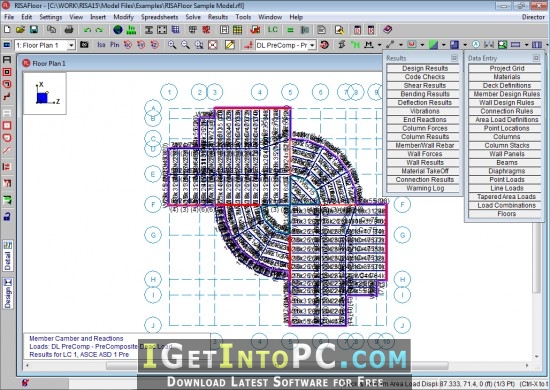550x390 pixels.
Task: Expand the arrow beside member M icon
Action: coord(379,45)
